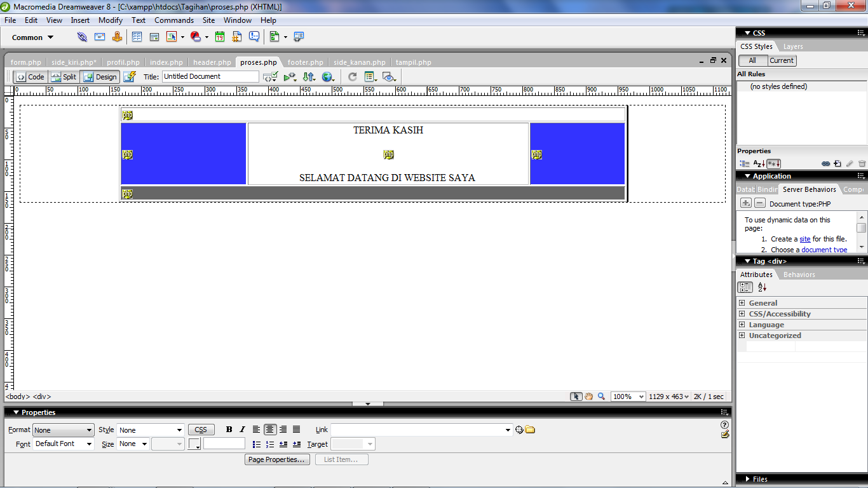Insert the Date using the calendar icon

(x=219, y=37)
